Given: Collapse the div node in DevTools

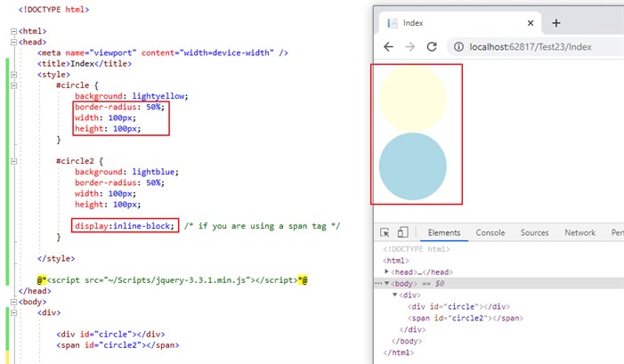Looking at the screenshot, I should [394, 295].
